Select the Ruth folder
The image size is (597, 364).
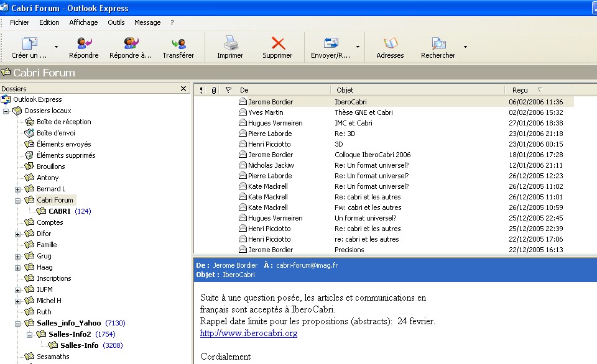tap(44, 312)
